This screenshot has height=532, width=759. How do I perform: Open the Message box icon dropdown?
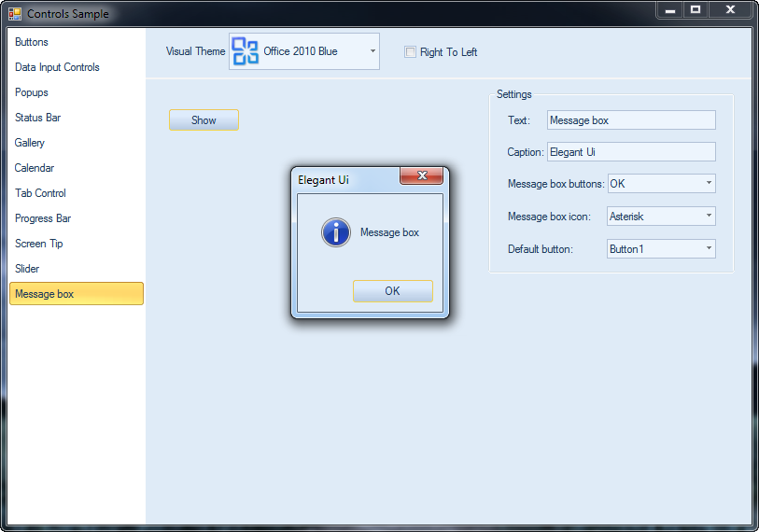(710, 216)
